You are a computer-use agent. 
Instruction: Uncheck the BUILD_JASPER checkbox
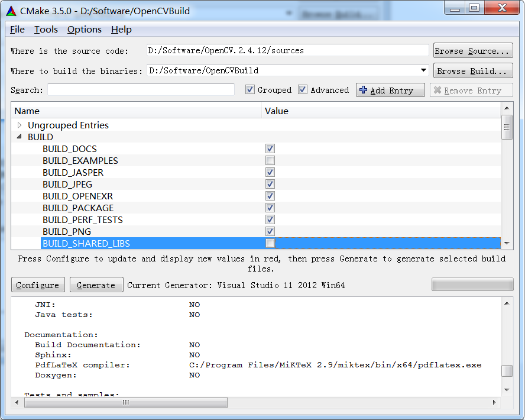270,172
